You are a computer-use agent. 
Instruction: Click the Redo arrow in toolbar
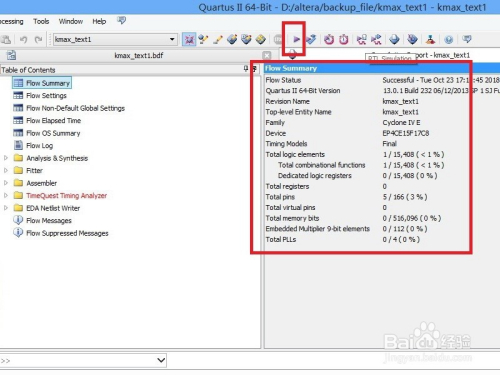point(38,39)
